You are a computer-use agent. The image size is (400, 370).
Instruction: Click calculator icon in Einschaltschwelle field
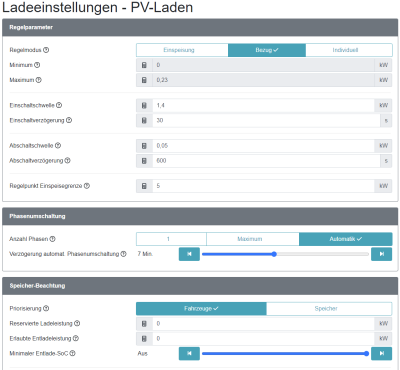[x=144, y=105]
